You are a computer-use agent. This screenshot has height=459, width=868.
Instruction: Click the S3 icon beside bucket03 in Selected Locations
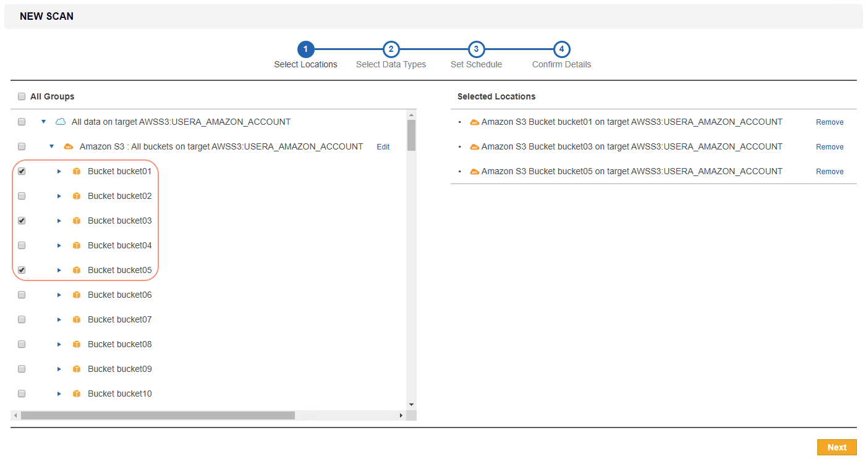(474, 146)
